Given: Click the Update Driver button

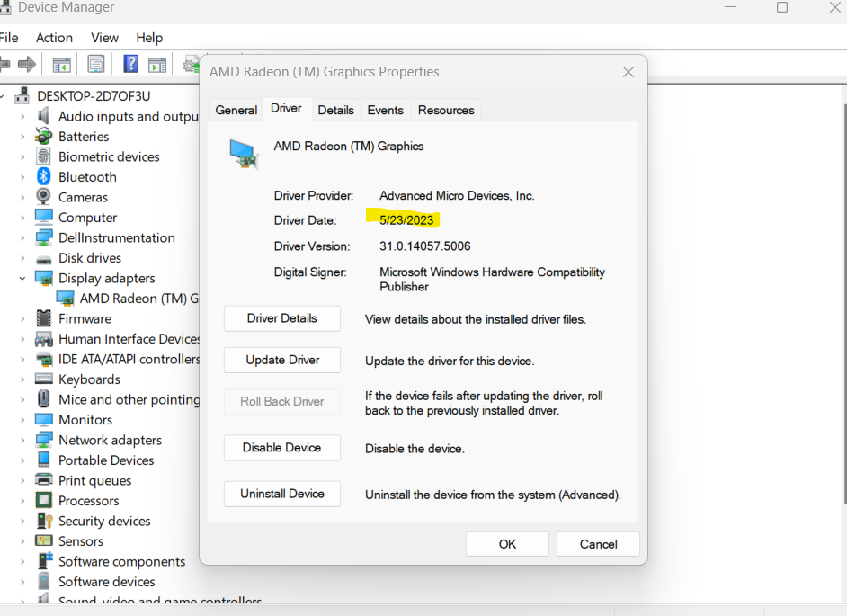Looking at the screenshot, I should 281,360.
